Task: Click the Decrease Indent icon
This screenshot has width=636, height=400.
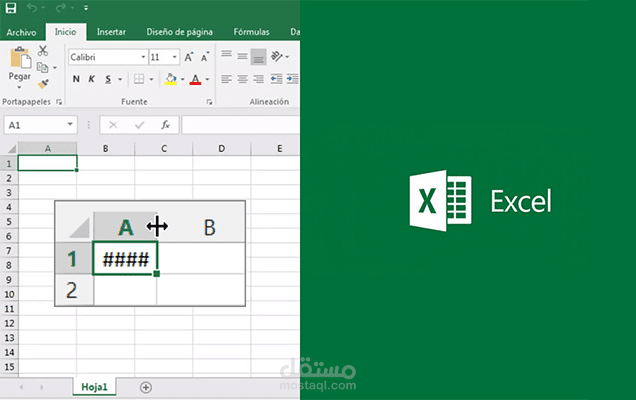Action: [x=276, y=79]
